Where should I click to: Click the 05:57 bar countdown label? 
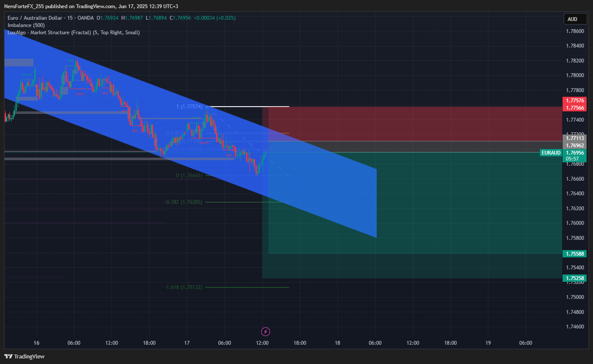pos(572,159)
